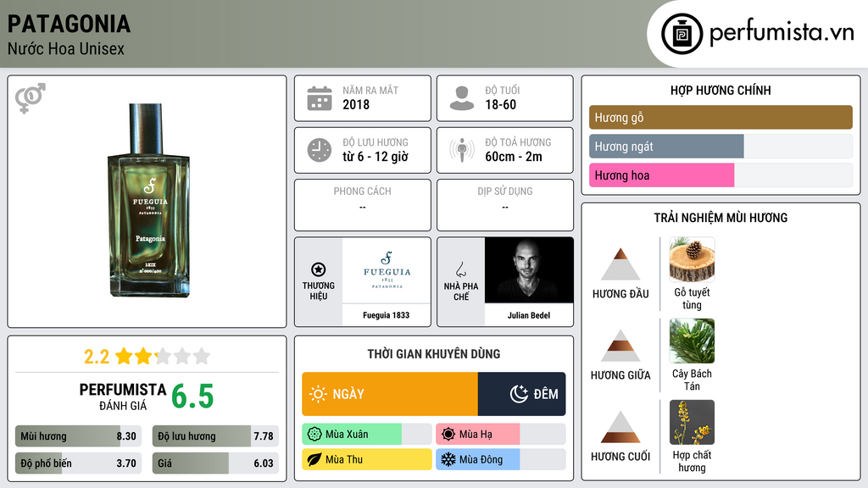Click the Độ phổ biến 3.70 score bar
The width and height of the screenshot is (868, 488).
pyautogui.click(x=78, y=463)
